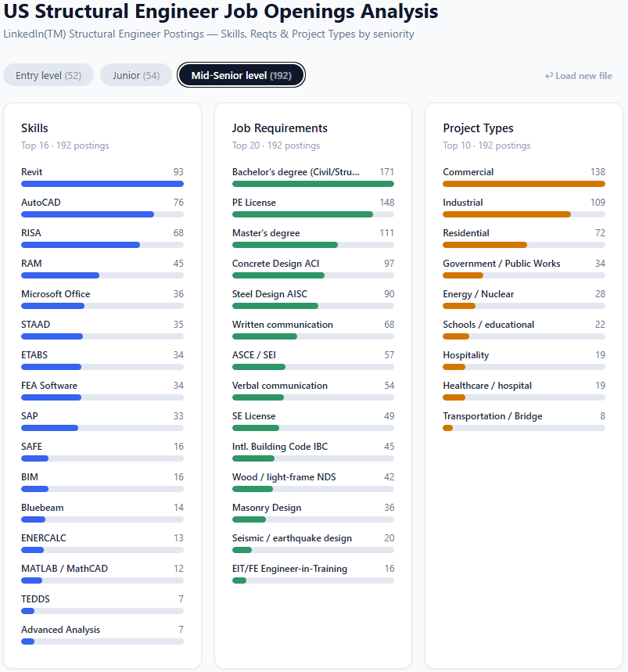Click the Revit skill bar
Screen dimensions: 628x672
[x=102, y=184]
